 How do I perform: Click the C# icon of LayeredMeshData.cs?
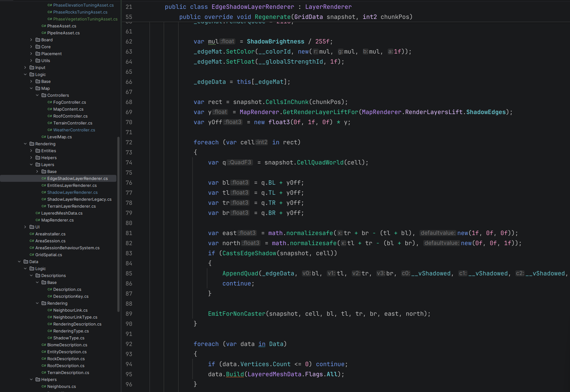tap(38, 213)
